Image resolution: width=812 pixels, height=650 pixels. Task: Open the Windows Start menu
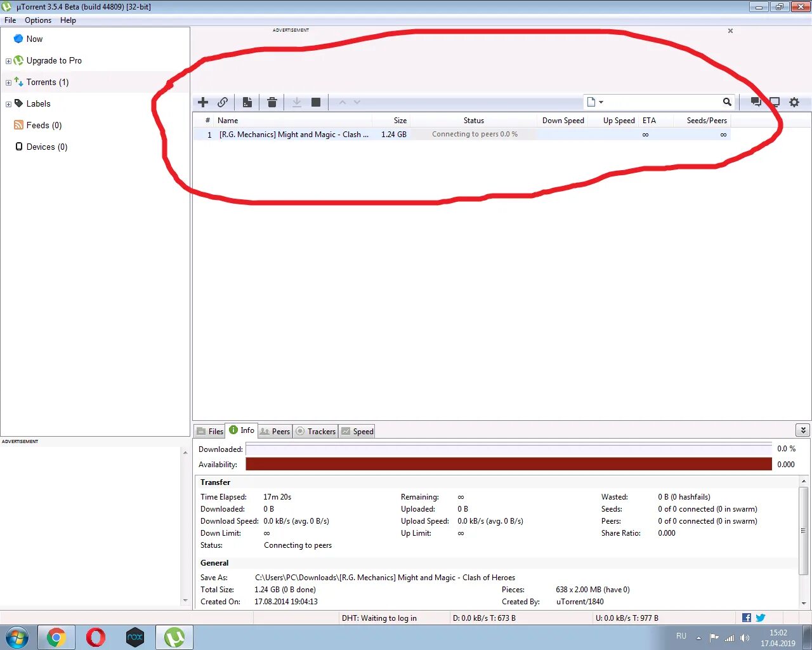tap(17, 637)
